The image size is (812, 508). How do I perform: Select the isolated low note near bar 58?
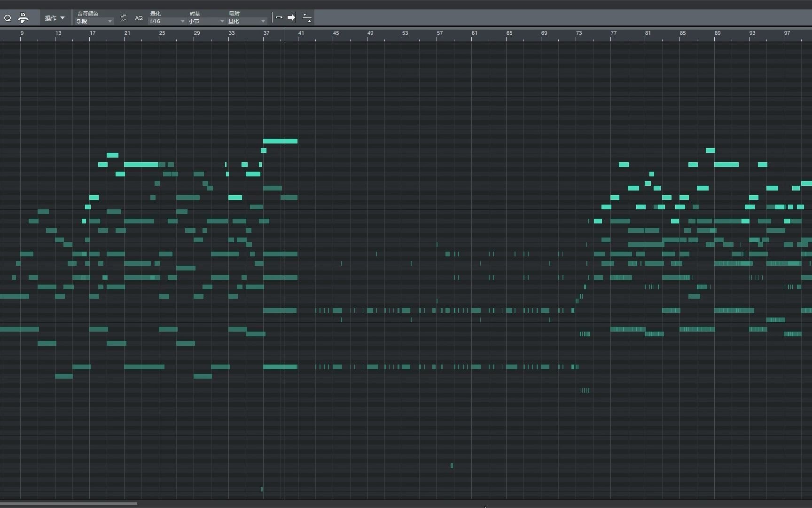tap(452, 466)
